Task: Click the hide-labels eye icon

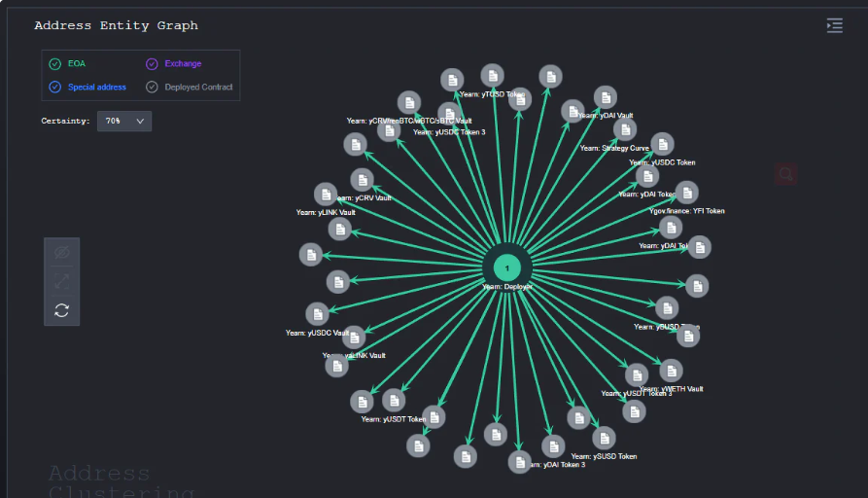Action: tap(61, 253)
